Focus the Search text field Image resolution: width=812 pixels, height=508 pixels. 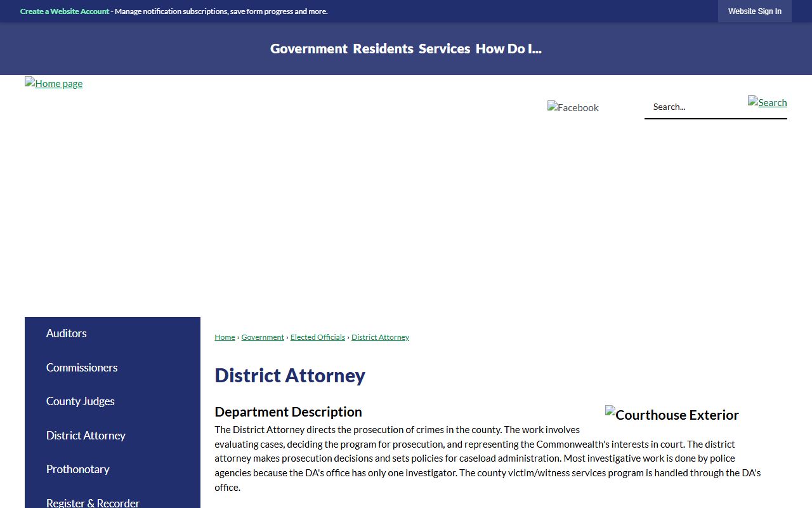[696, 107]
